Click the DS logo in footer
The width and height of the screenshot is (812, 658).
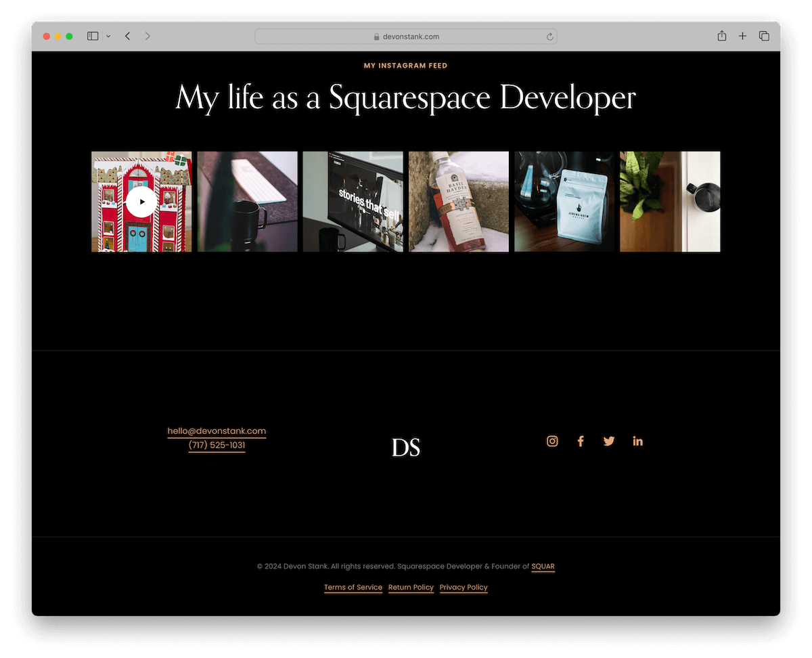click(x=406, y=447)
